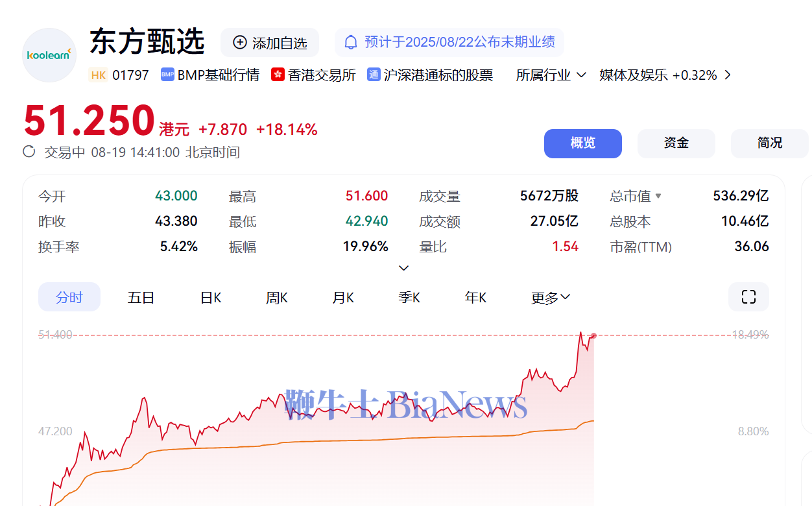Click the 市盈(TTM) value 36.06
This screenshot has width=812, height=506.
tap(752, 247)
